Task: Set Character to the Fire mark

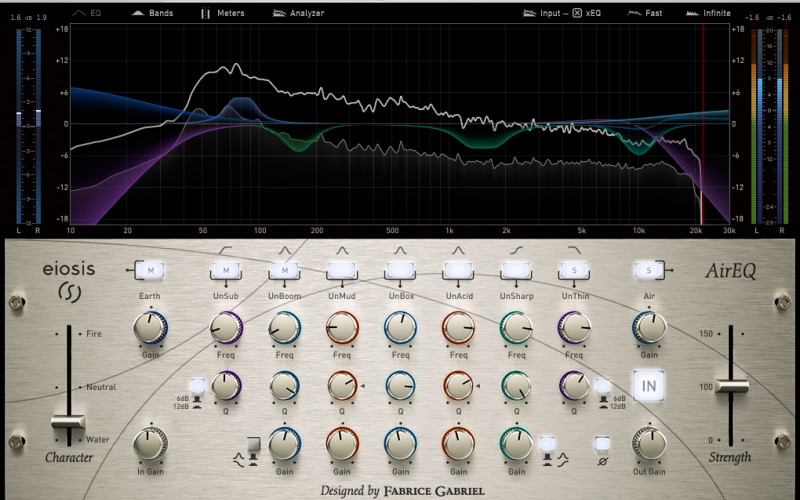Action: pos(93,334)
